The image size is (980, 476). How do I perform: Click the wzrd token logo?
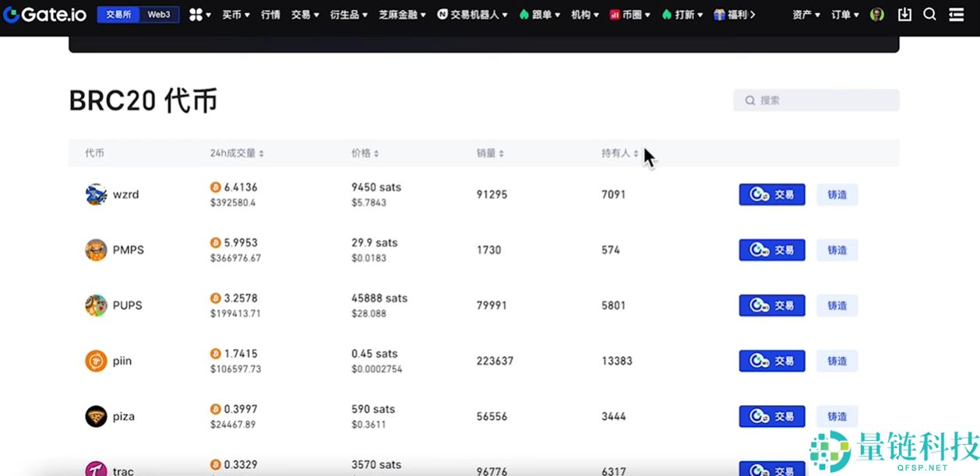[95, 194]
